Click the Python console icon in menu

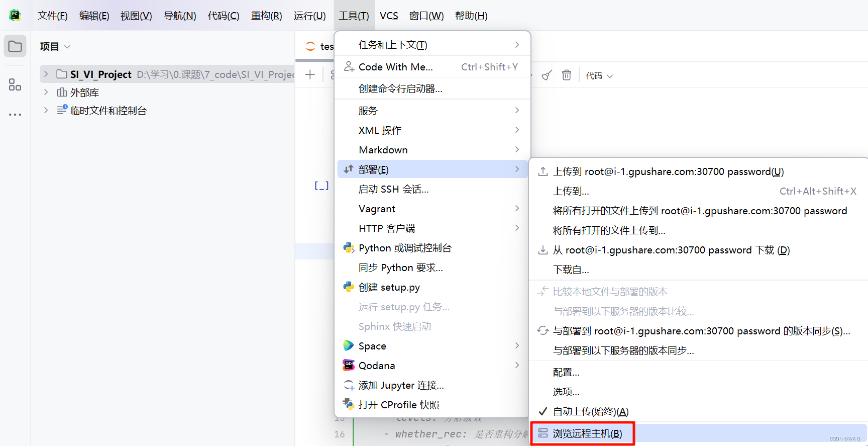349,248
